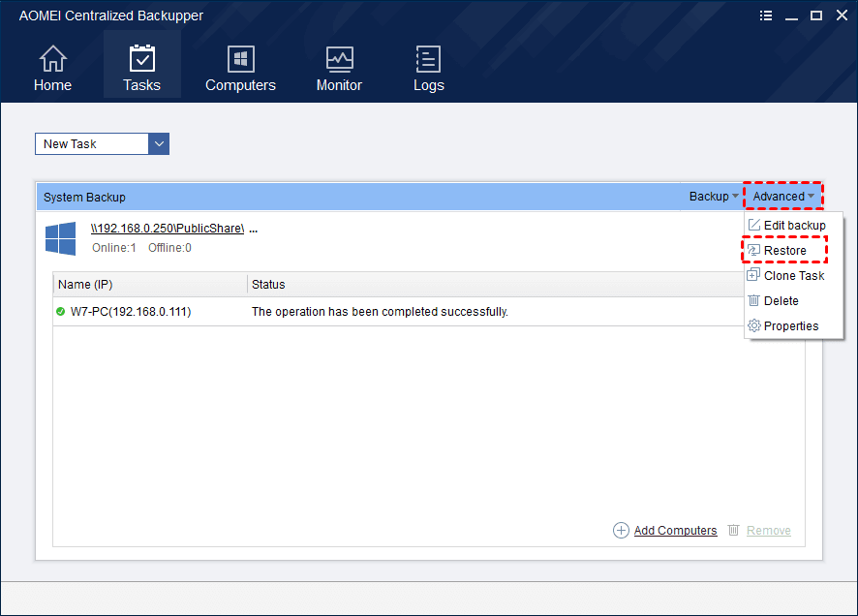Close the AOMEI Centralized Backupper window
Viewport: 858px width, 616px height.
(842, 15)
